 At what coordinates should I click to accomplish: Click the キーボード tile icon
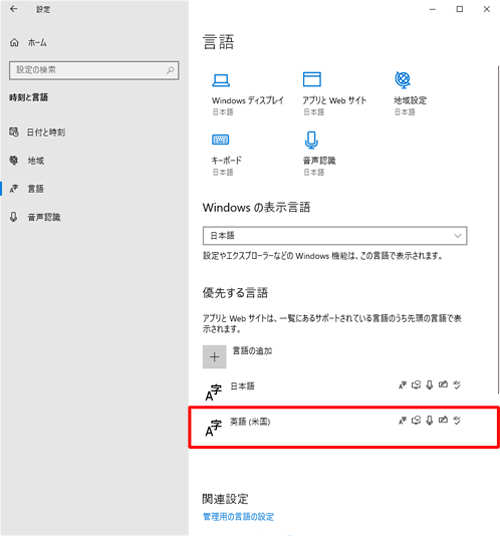pos(220,139)
